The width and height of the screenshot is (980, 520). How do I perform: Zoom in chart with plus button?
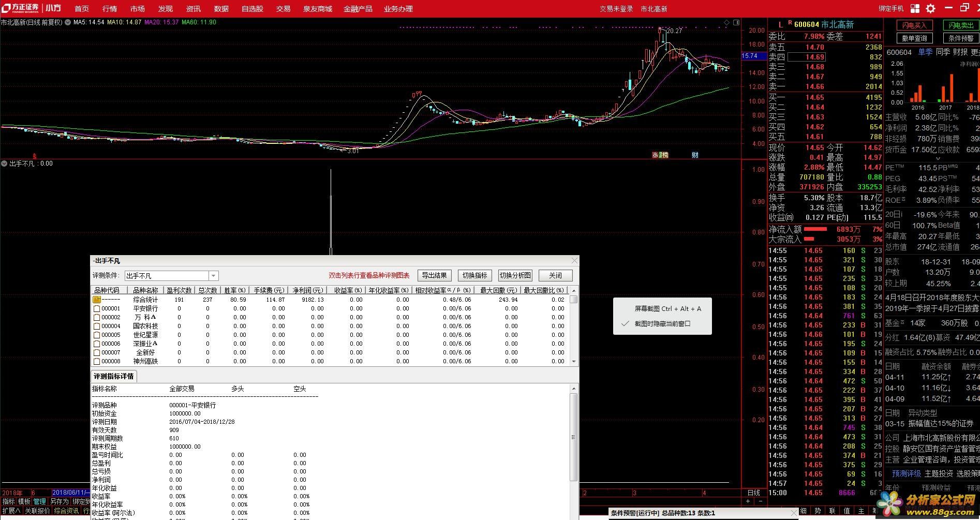click(748, 501)
